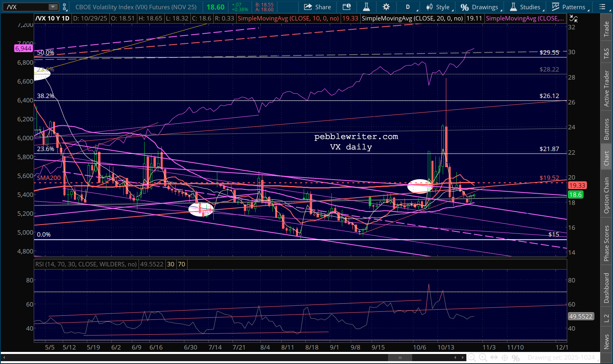Open the T&S side tab
Viewport: 613px width, 364px height.
[606, 53]
